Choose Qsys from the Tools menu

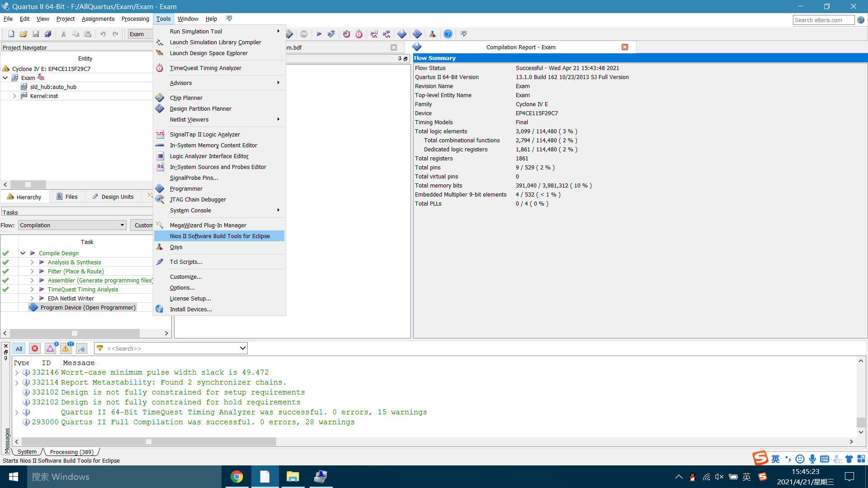219,247
